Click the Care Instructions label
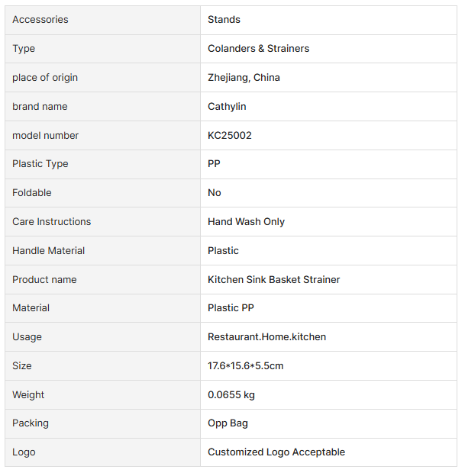 pyautogui.click(x=51, y=222)
